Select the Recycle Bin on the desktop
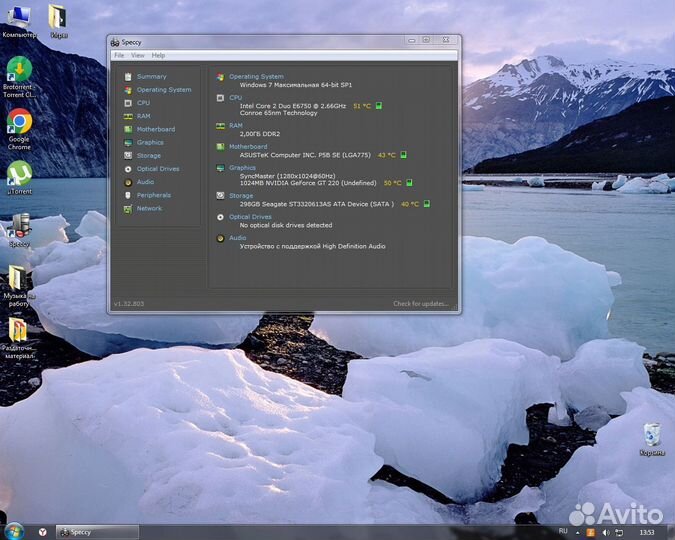 coord(651,439)
